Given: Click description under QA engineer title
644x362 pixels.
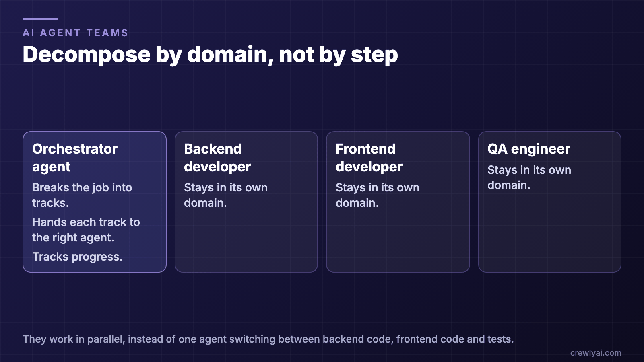Looking at the screenshot, I should [x=529, y=177].
